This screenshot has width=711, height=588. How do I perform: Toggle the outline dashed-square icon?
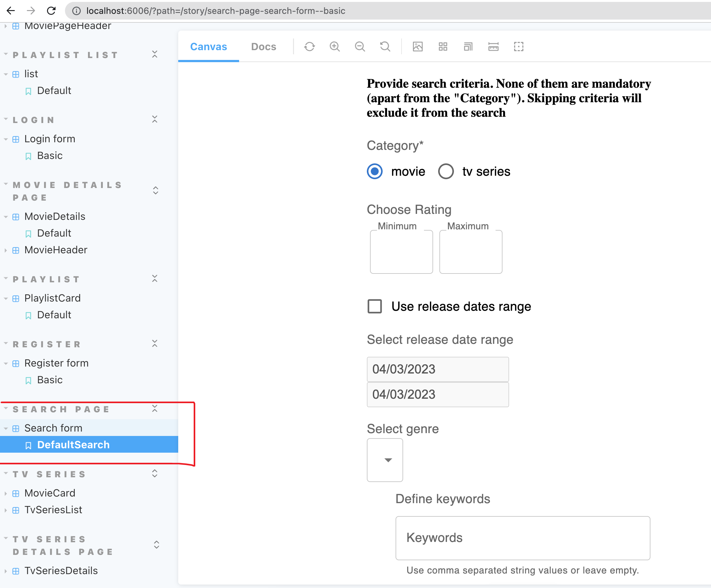[518, 47]
